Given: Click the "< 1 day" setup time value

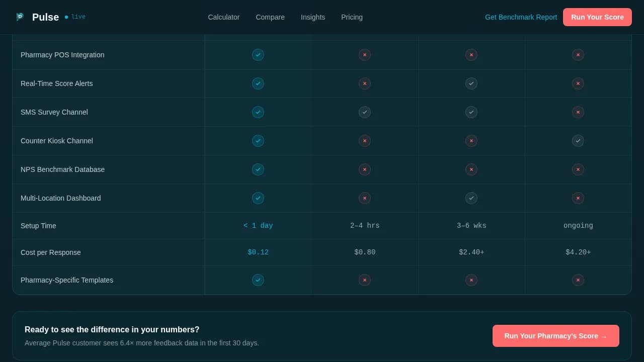Looking at the screenshot, I should [x=258, y=226].
